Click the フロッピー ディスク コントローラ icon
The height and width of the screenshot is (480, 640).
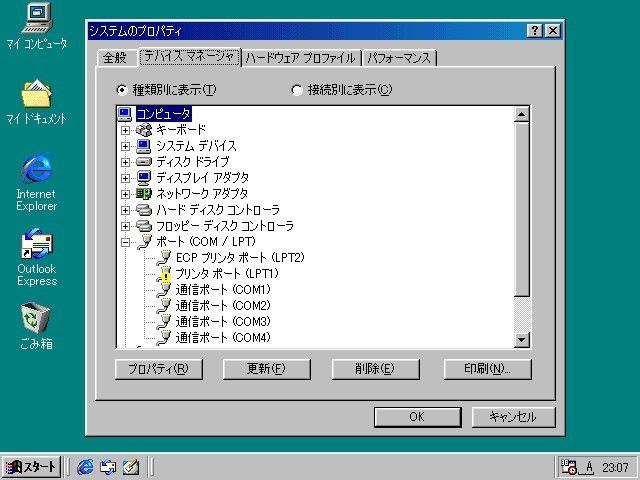pos(144,226)
